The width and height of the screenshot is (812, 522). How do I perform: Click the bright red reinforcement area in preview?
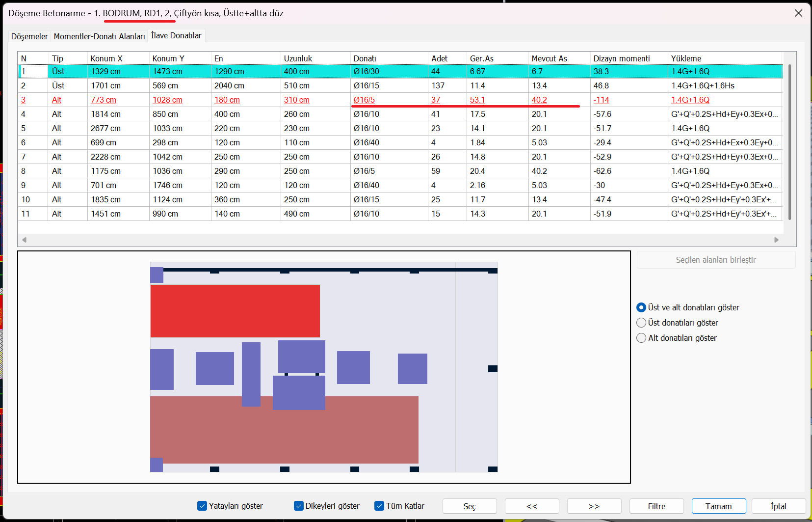point(235,311)
